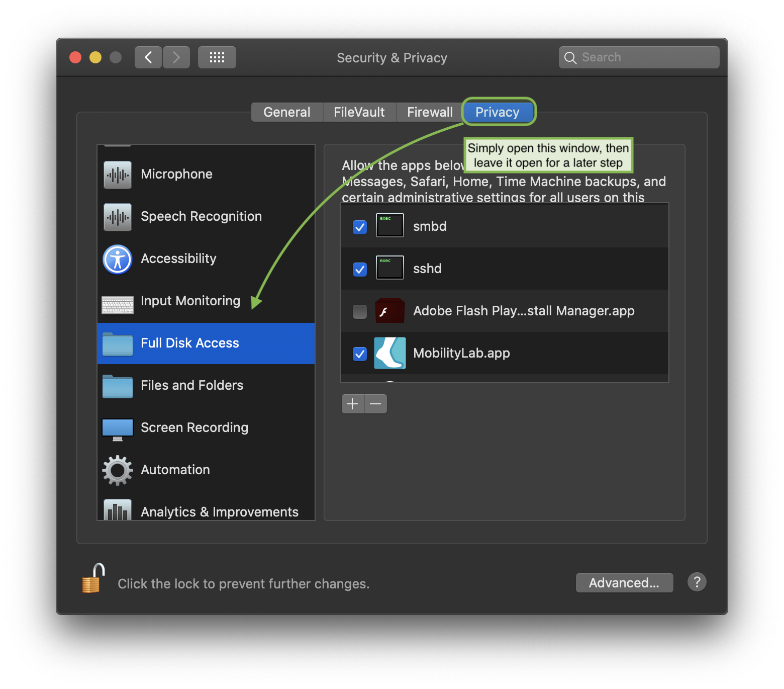Enable Adobe Flash Player Install Manager access
The height and width of the screenshot is (689, 784).
coord(359,312)
